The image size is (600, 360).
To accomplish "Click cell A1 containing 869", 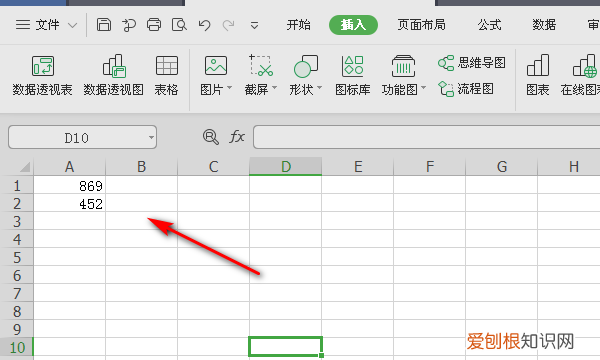I will coord(69,186).
